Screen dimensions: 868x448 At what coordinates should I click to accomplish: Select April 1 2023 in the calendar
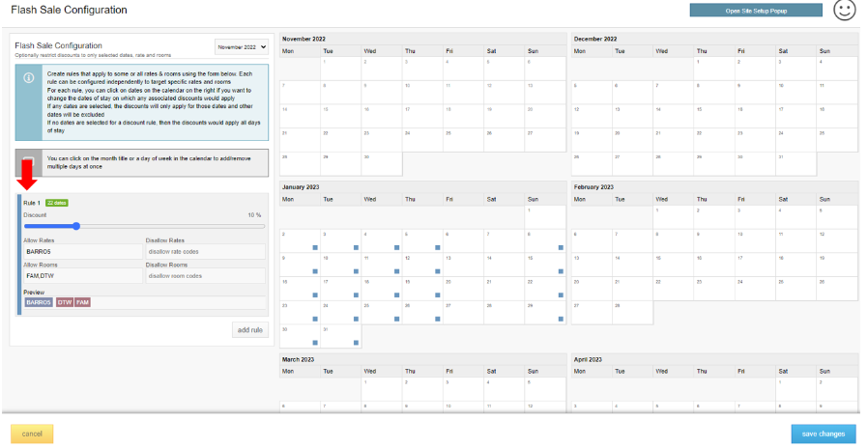(796, 389)
